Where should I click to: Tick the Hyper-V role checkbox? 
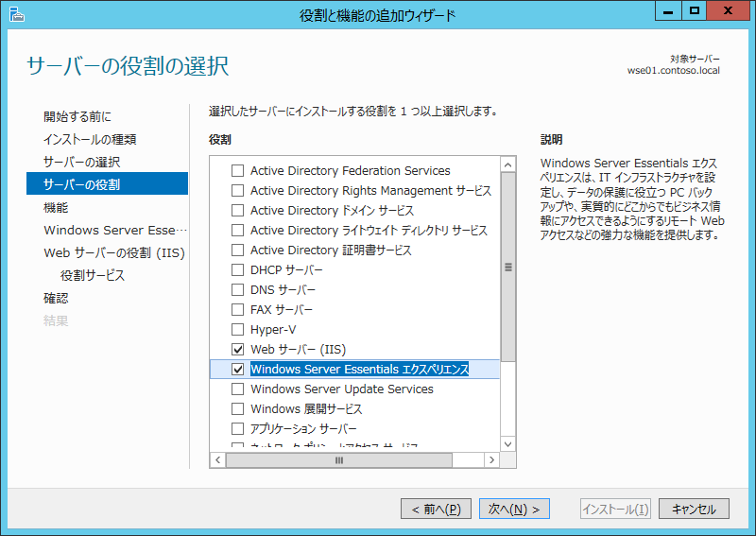237,330
